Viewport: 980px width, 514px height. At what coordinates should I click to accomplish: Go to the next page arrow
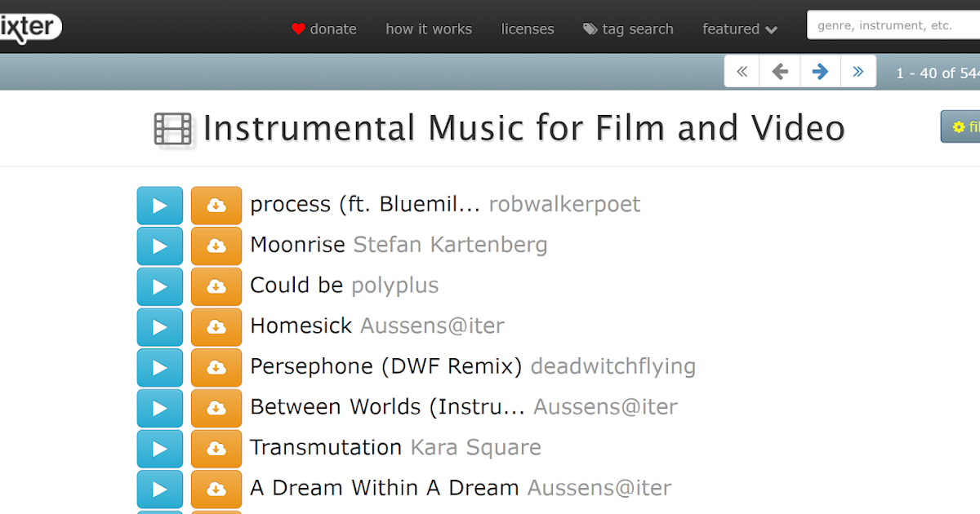coord(820,72)
